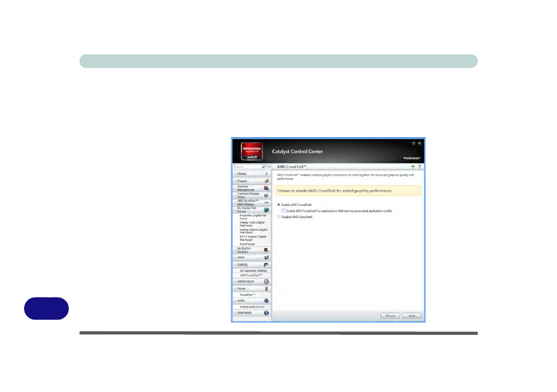Viewport: 557px width, 392px height.
Task: Click the green pin icon in AMD CrossFireX header
Action: click(x=413, y=166)
